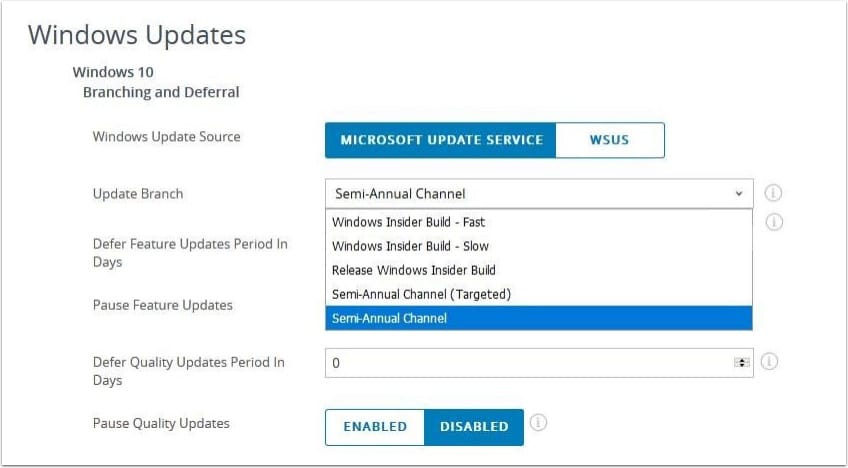Click the Windows Update Source label
Screen dimensions: 848x468
pyautogui.click(x=166, y=136)
